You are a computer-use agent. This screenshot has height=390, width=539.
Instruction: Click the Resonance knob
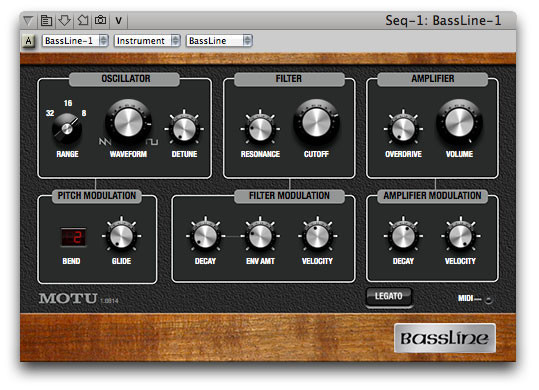pyautogui.click(x=260, y=129)
